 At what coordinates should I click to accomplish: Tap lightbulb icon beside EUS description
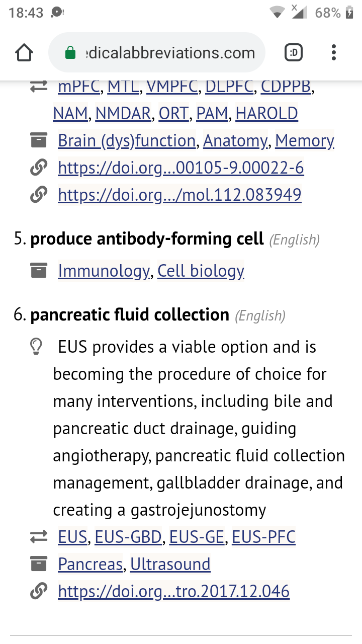click(x=36, y=346)
